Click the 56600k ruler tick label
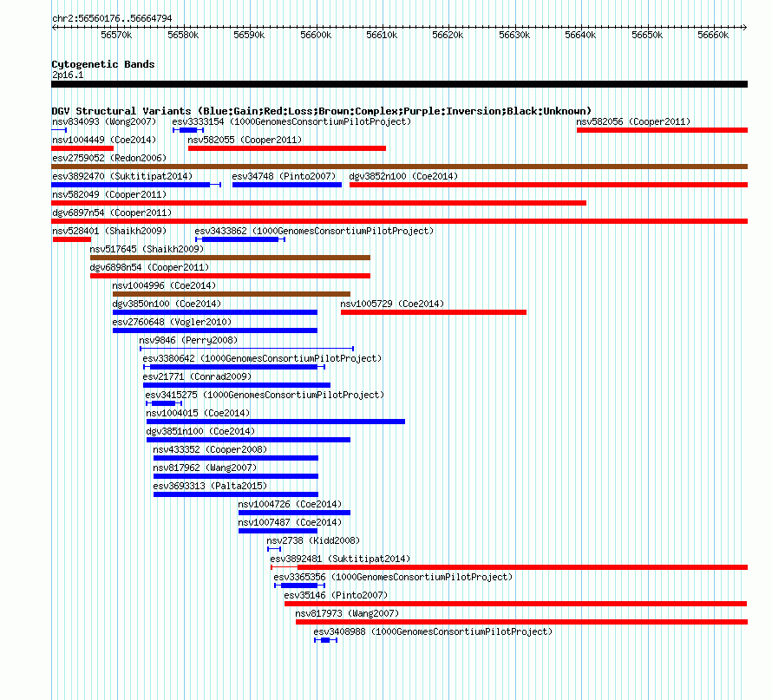Viewport: 772px width, 700px height. pos(316,35)
